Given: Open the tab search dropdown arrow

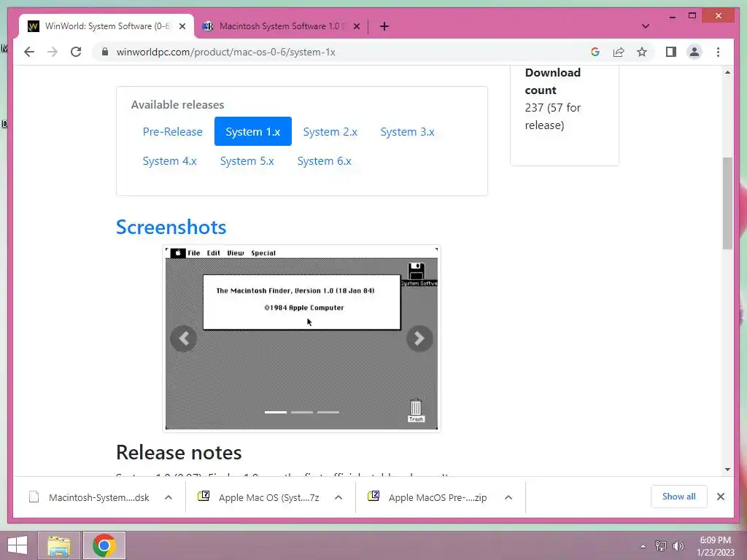Looking at the screenshot, I should coord(646,26).
